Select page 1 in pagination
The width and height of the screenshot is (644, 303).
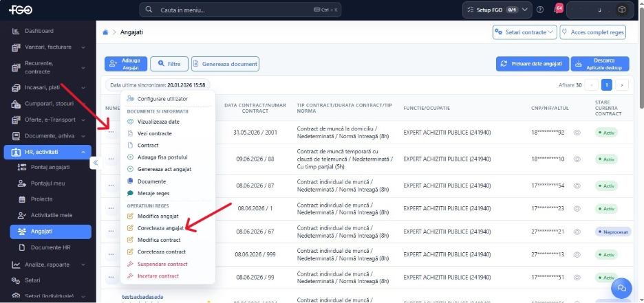607,85
